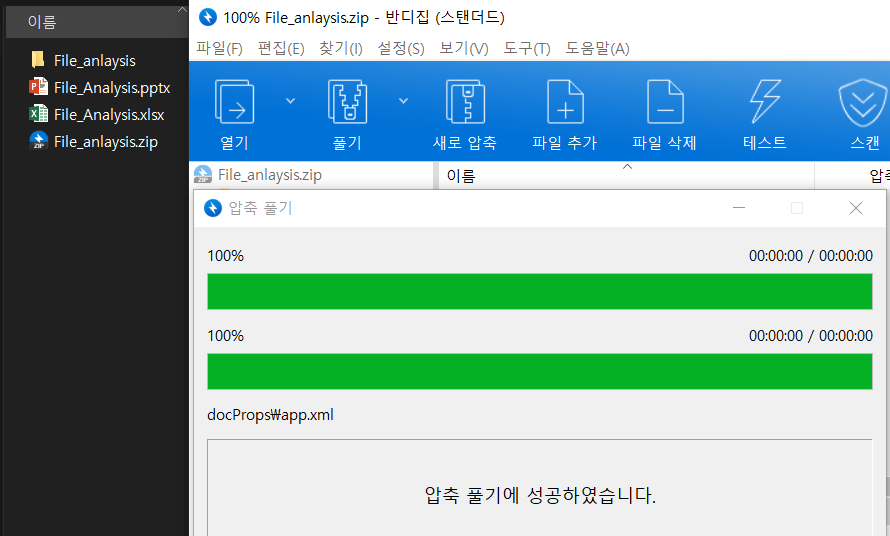Open the dropdown arrow beside 풀기
The height and width of the screenshot is (536, 890).
403,101
